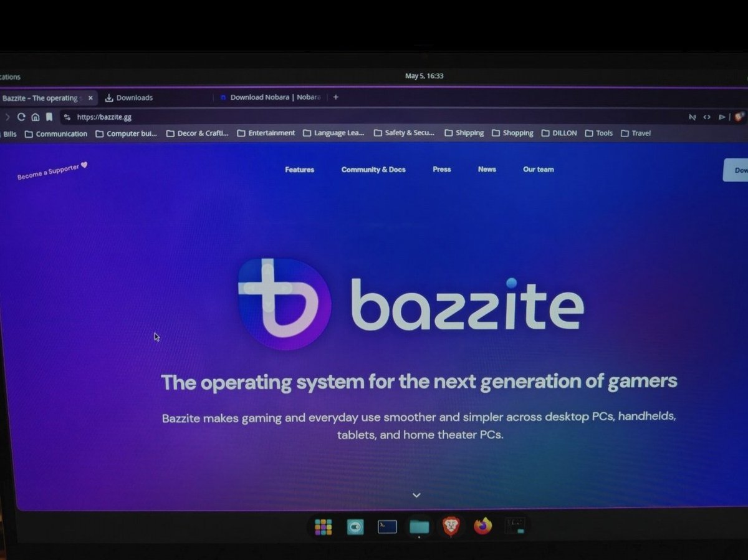Open the Bills bookmarks folder
Screen dimensions: 748x560
pyautogui.click(x=9, y=134)
